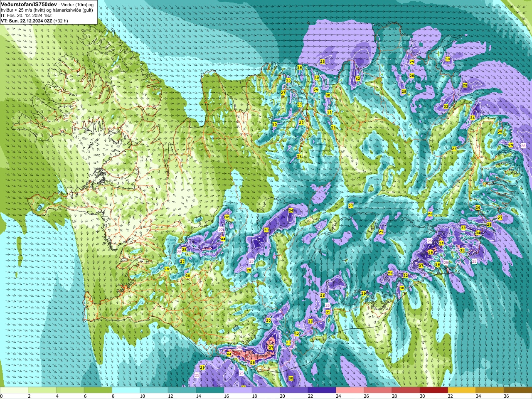
Task: Click the yellow gust label reading 42
Action: [x=357, y=78]
